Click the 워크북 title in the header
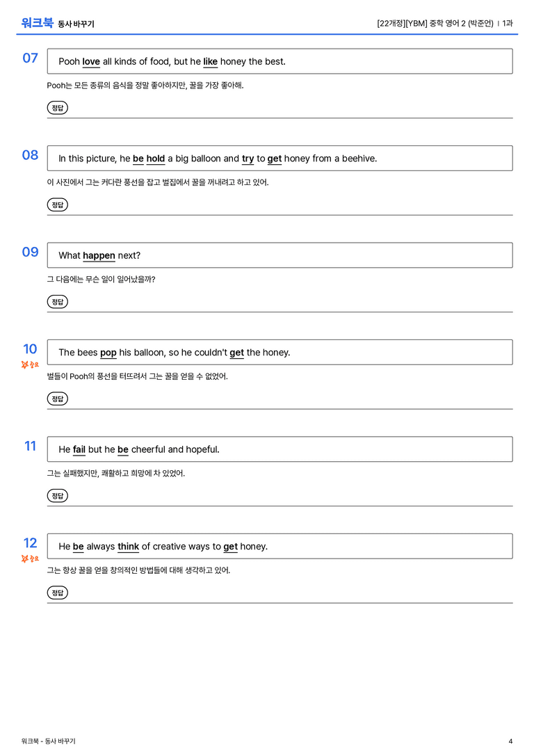534x756 pixels. [37, 23]
